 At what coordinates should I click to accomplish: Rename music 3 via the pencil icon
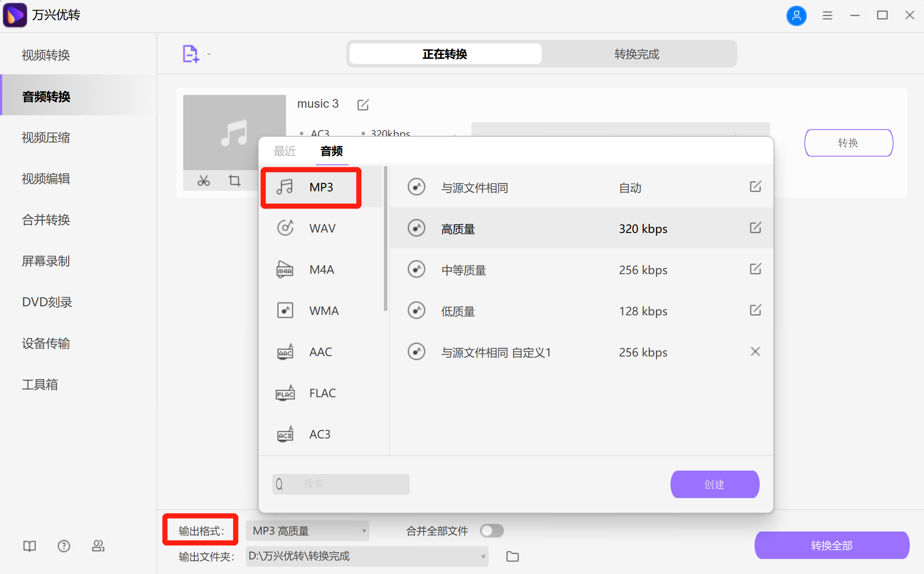(363, 104)
